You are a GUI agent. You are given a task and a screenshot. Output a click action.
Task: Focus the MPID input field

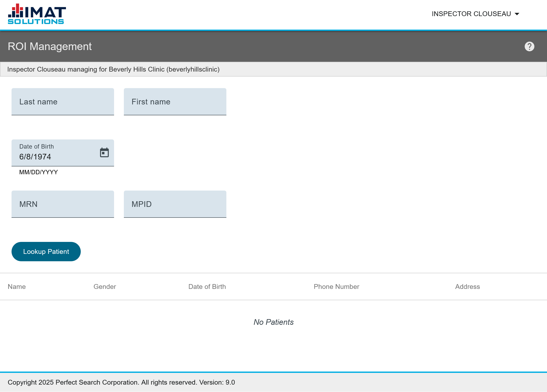tap(175, 204)
